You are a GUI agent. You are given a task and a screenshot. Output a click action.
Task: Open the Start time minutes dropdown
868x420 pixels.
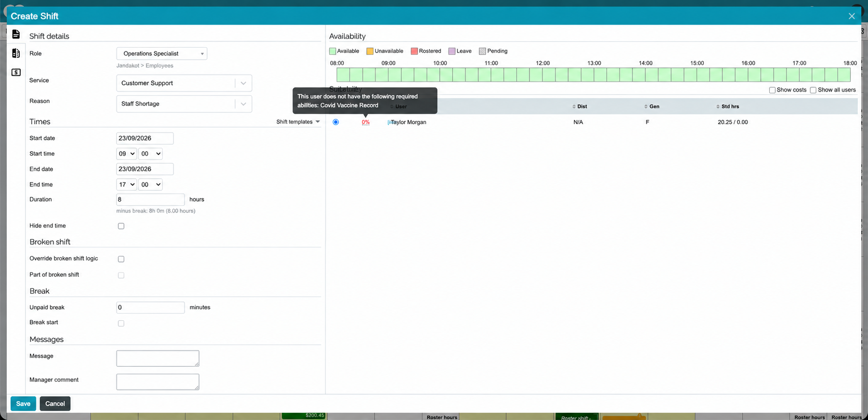(x=150, y=154)
